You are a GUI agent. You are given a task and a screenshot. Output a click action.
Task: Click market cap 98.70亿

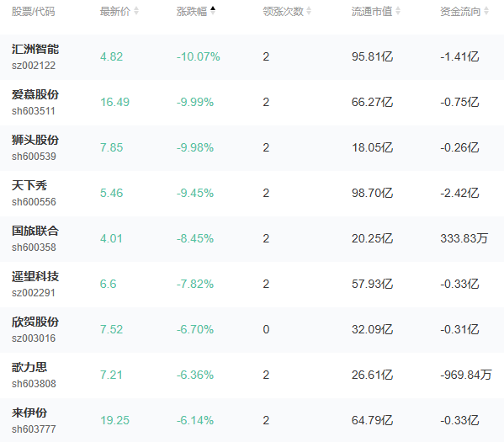[372, 193]
